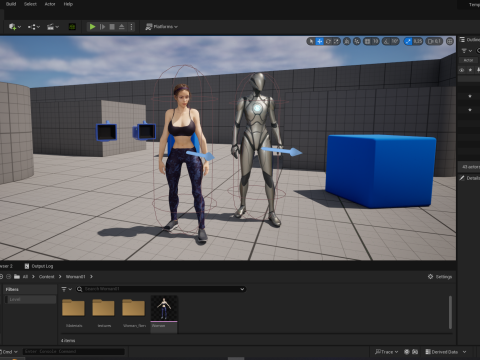Image resolution: width=480 pixels, height=360 pixels.
Task: Click the Outliner star favorites column
Action: (470, 70)
